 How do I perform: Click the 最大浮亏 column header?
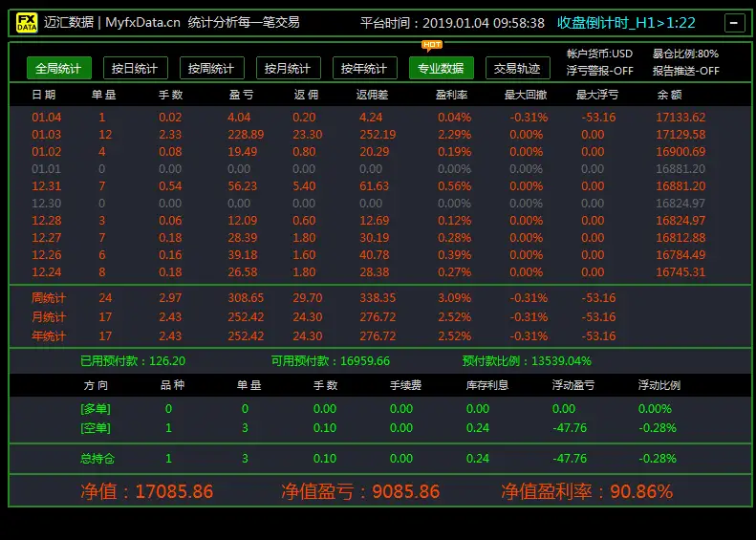point(597,95)
